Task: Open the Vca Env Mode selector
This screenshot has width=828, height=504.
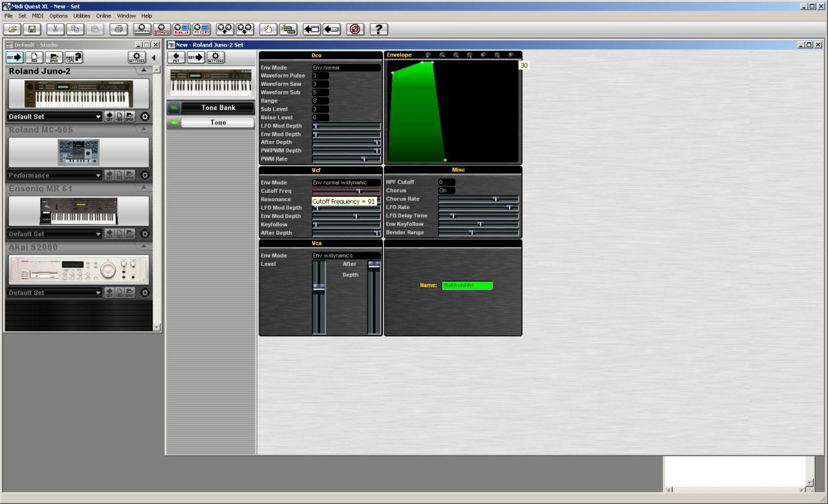Action: [346, 256]
